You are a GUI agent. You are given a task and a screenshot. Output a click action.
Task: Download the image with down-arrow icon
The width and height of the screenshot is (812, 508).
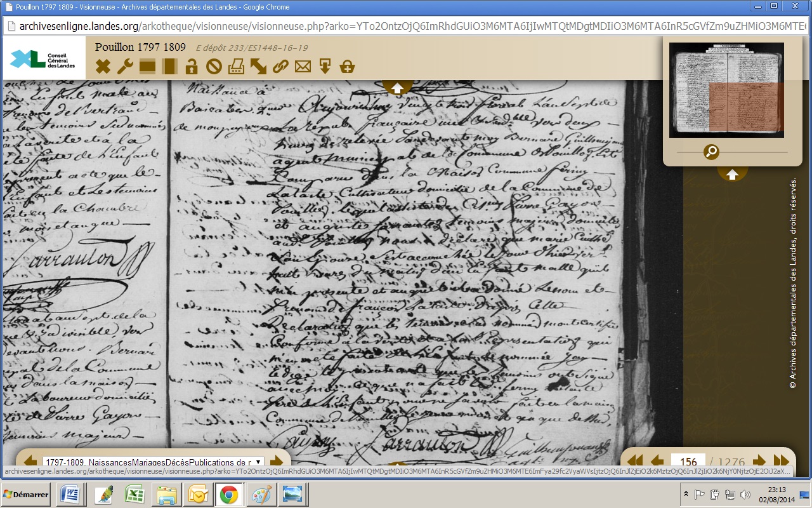[325, 66]
